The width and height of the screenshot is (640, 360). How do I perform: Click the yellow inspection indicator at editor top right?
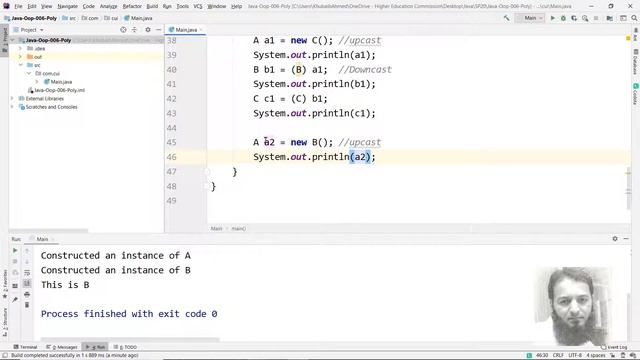[x=628, y=38]
